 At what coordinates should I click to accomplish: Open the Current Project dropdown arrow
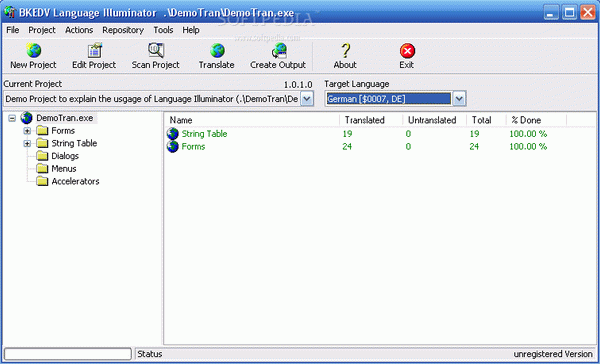click(307, 100)
